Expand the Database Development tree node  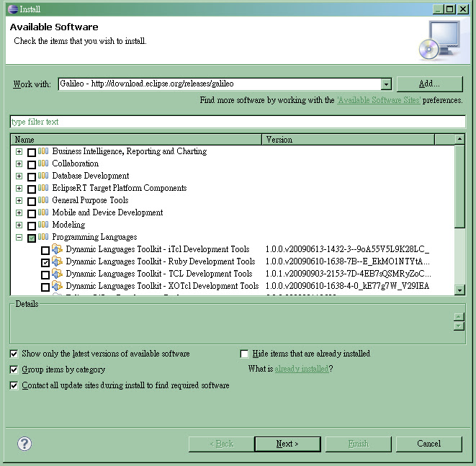click(19, 176)
